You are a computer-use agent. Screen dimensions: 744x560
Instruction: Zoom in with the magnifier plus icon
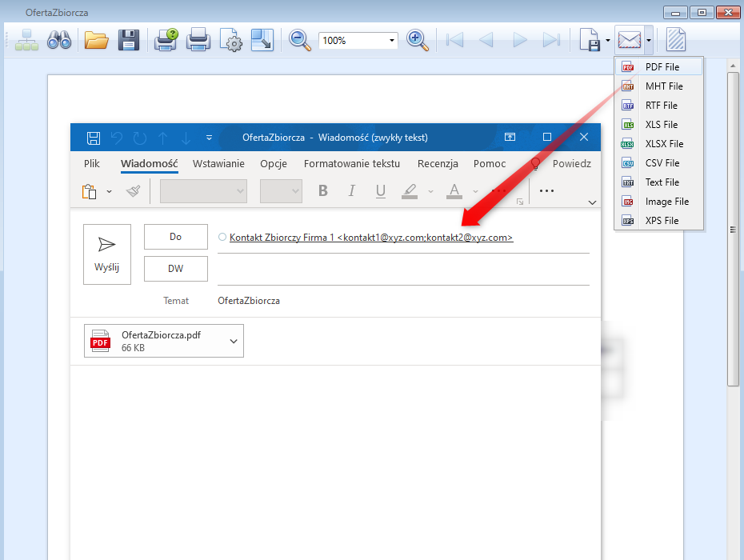(x=418, y=40)
